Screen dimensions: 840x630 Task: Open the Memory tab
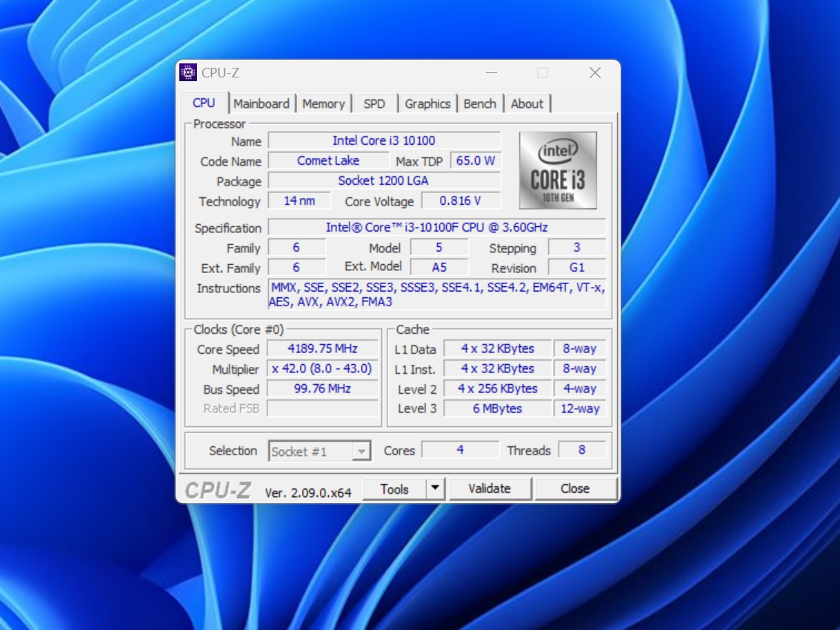point(324,104)
